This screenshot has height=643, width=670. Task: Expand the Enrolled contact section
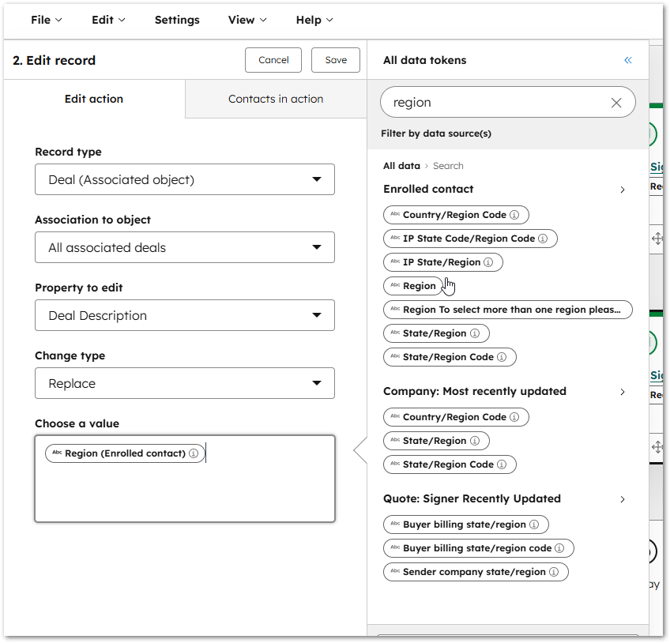click(622, 189)
